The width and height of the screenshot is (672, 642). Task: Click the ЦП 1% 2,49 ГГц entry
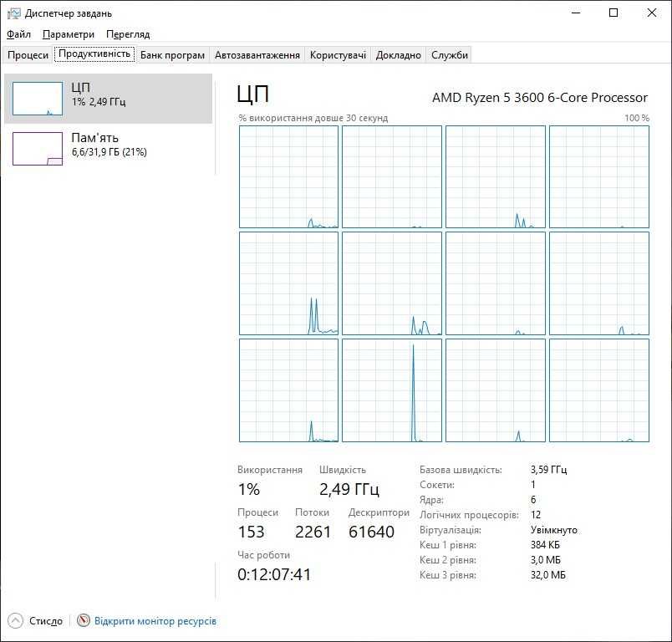108,99
